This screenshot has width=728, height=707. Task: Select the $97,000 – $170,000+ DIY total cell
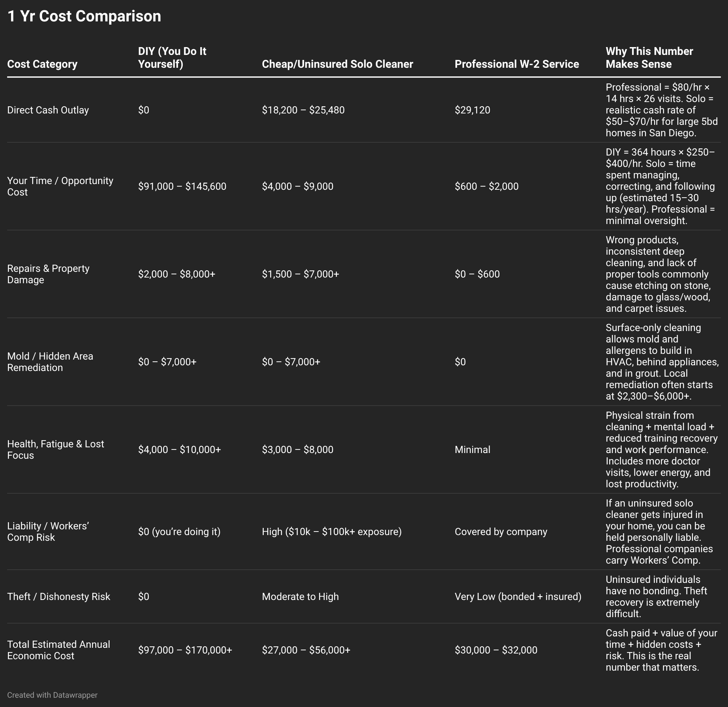pyautogui.click(x=185, y=650)
